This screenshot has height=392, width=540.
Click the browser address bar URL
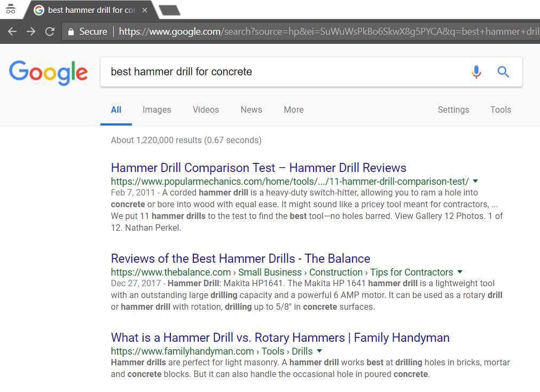coord(329,32)
